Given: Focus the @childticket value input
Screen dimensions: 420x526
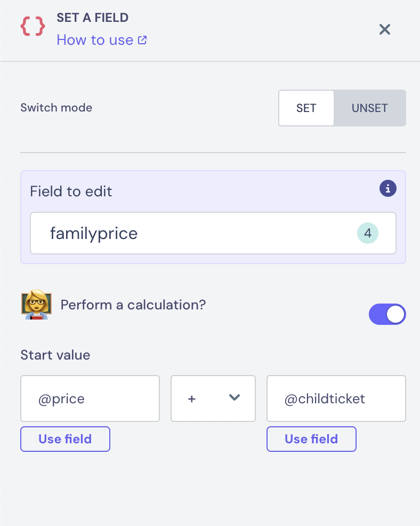Looking at the screenshot, I should point(336,399).
